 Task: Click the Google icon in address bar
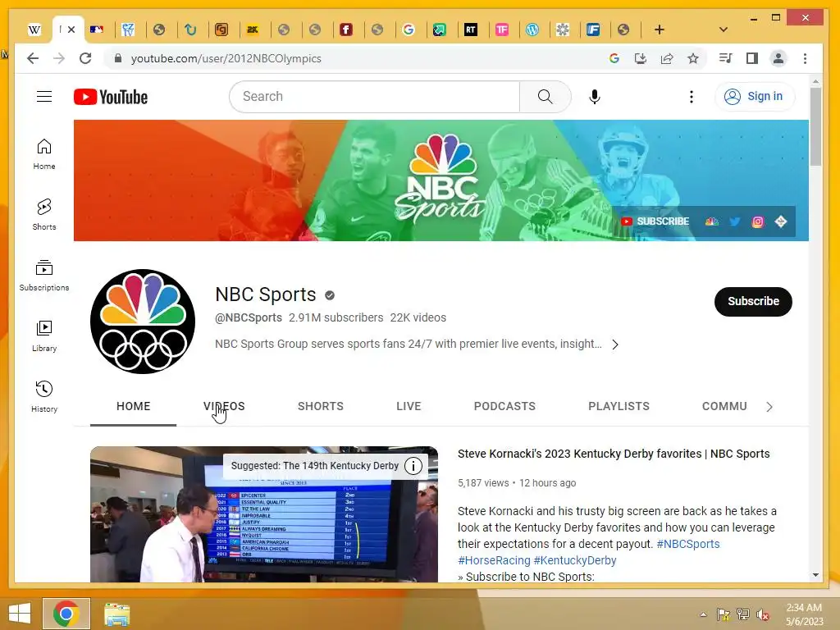point(614,58)
